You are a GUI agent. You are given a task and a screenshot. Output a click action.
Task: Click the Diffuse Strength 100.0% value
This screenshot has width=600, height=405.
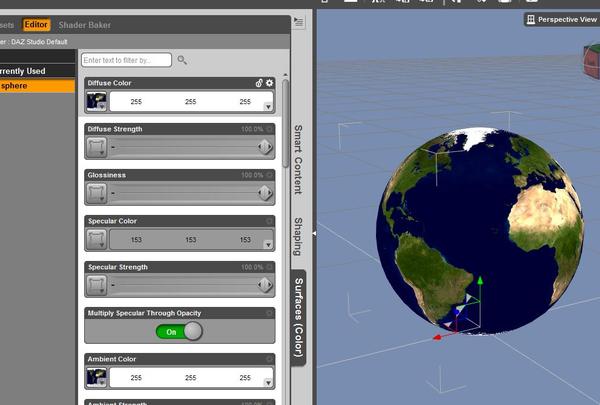[252, 129]
